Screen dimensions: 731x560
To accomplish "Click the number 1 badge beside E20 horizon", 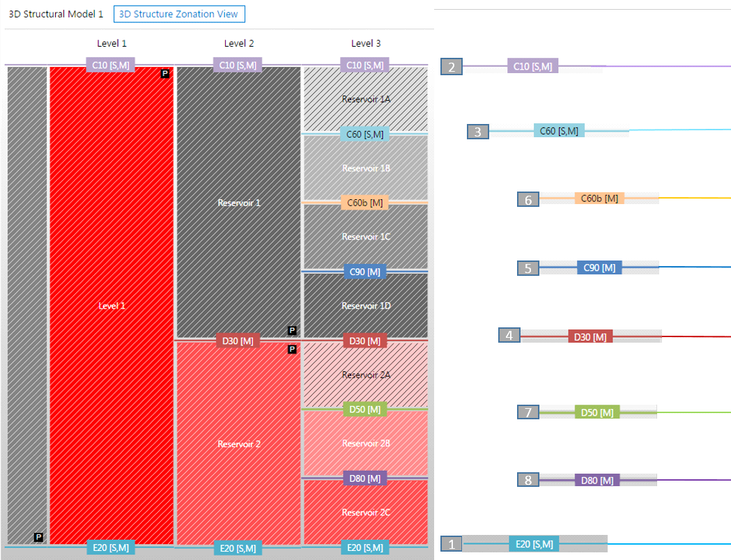I will [x=452, y=543].
